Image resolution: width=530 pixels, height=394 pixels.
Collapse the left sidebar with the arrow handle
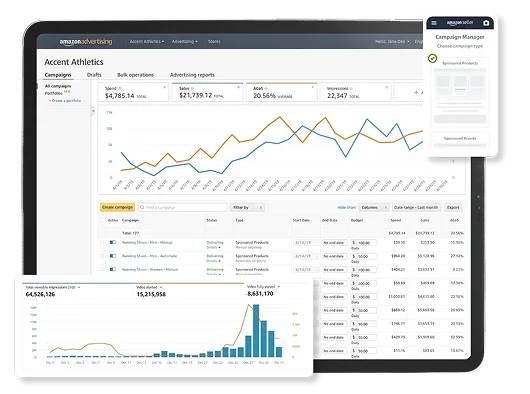[x=93, y=110]
